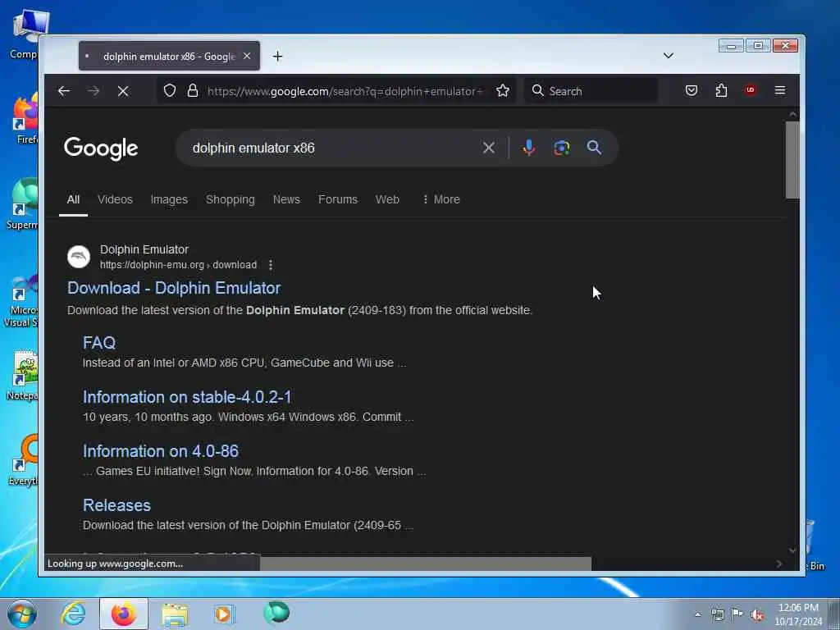This screenshot has height=630, width=840.
Task: Open Information on 4.0-86 link
Action: coord(161,451)
